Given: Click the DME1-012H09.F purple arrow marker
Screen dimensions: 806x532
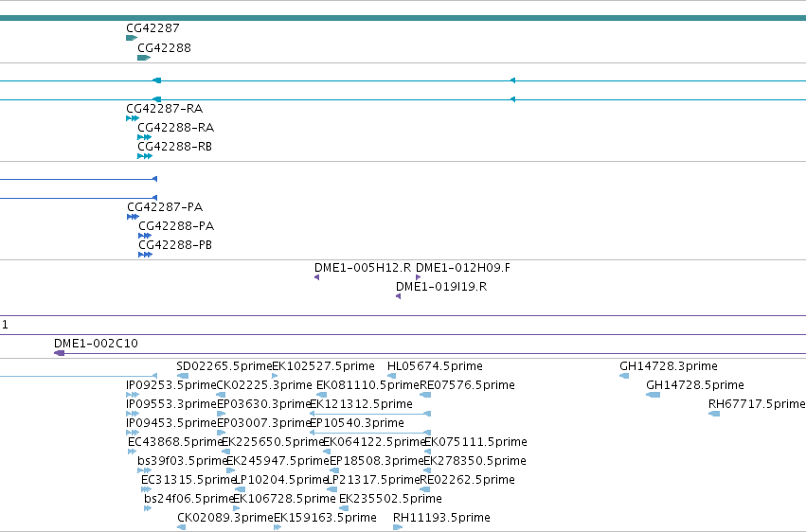Looking at the screenshot, I should click(x=418, y=277).
